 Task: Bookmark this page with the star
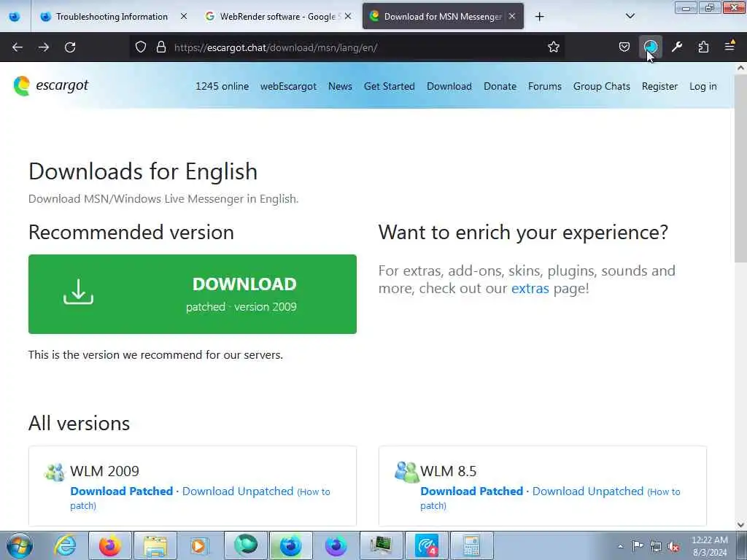[553, 47]
